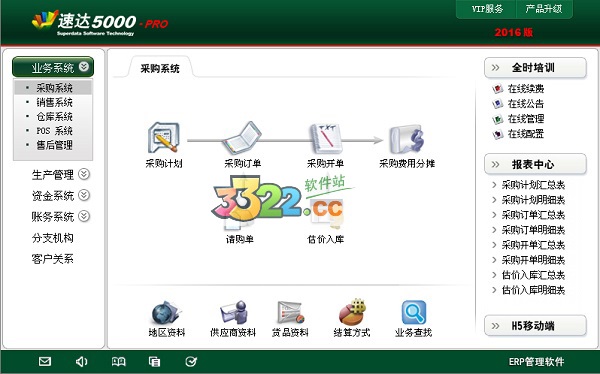Select 销售系统 in the sidebar
Viewport: 600px width, 374px height.
click(53, 102)
